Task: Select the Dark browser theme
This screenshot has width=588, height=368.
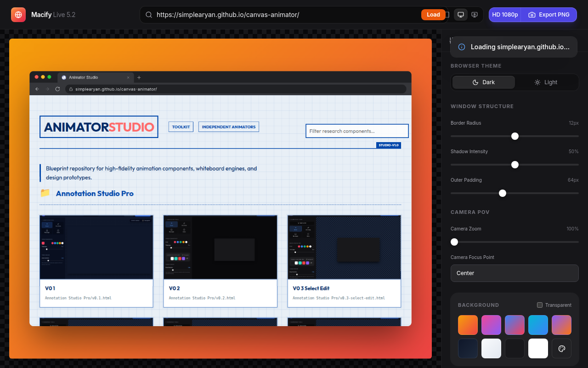Action: click(x=483, y=82)
